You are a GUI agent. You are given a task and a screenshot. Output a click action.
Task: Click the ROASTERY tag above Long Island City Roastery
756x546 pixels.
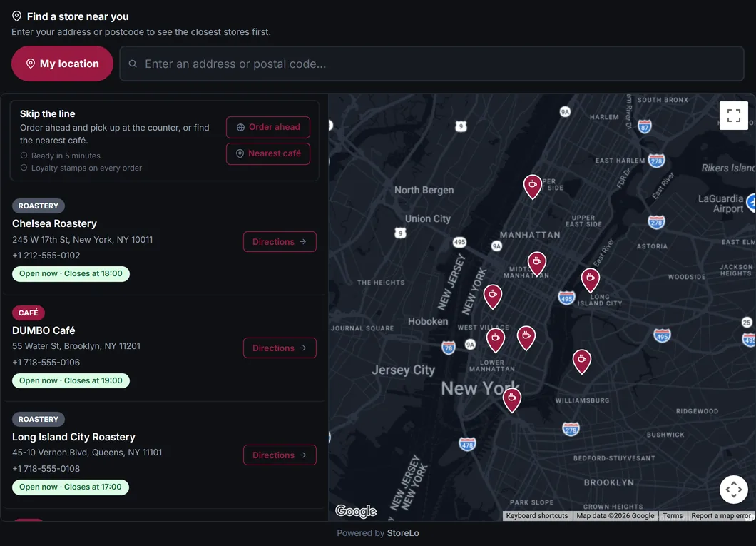pos(39,419)
